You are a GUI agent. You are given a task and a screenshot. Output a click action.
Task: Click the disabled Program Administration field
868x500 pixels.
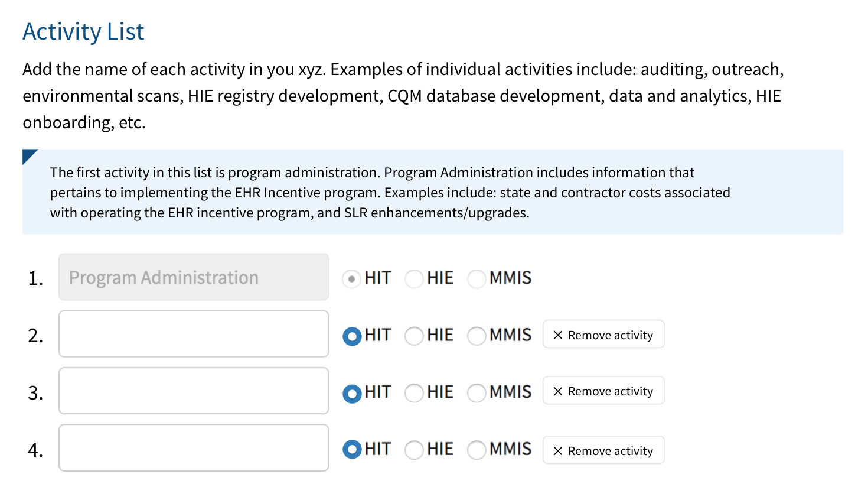194,277
